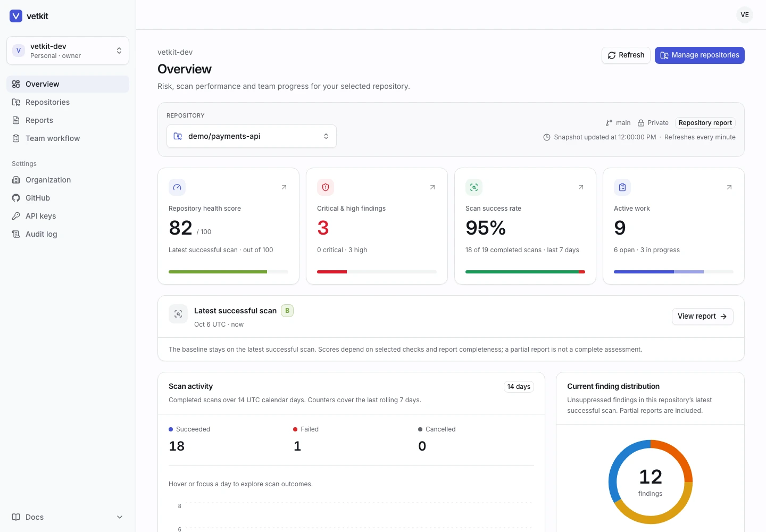
Task: Open Repositories in sidebar
Action: (68, 102)
